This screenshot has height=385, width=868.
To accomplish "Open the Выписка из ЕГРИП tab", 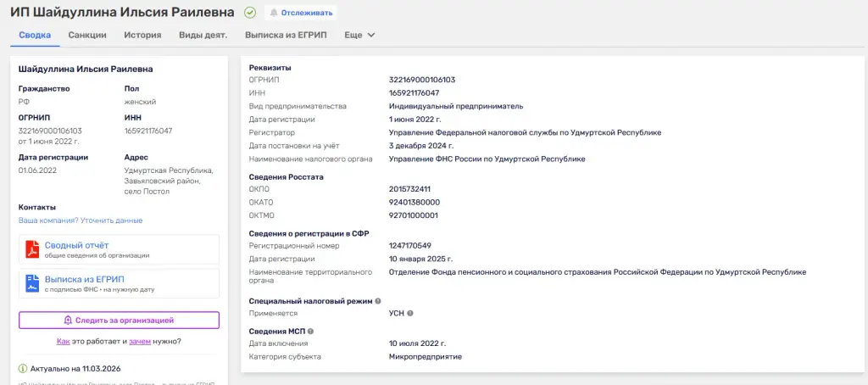I will pos(287,35).
